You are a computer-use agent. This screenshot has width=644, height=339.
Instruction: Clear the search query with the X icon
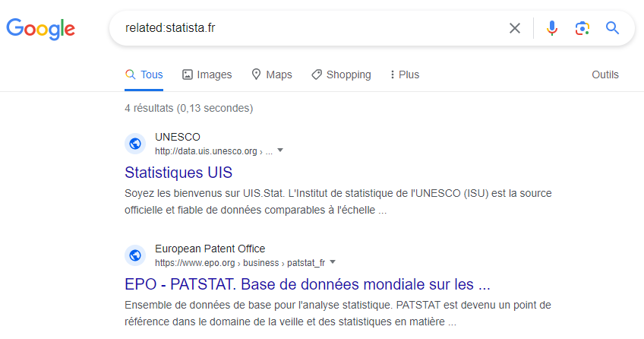click(x=515, y=28)
